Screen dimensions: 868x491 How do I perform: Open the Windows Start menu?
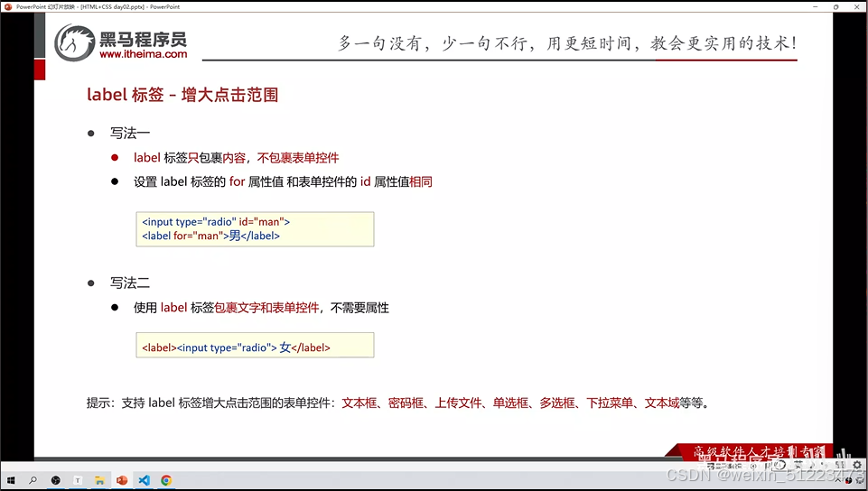click(x=11, y=480)
